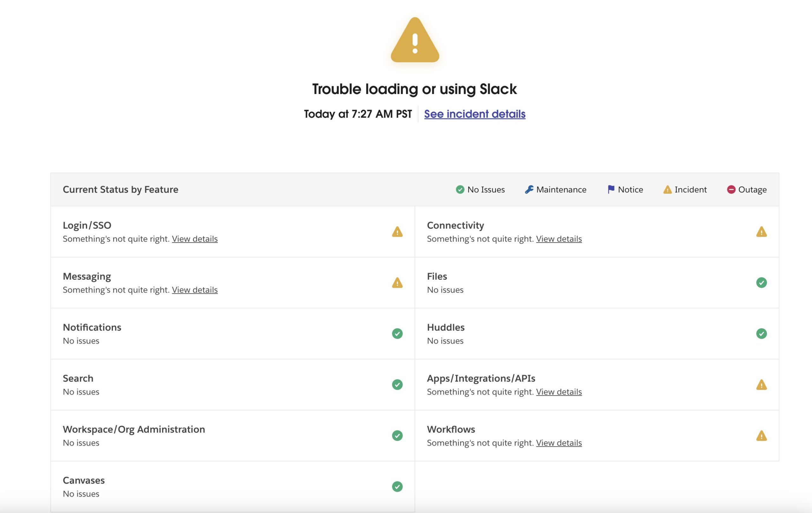Image resolution: width=812 pixels, height=513 pixels.
Task: Click the Canvases green check icon
Action: [x=397, y=486]
